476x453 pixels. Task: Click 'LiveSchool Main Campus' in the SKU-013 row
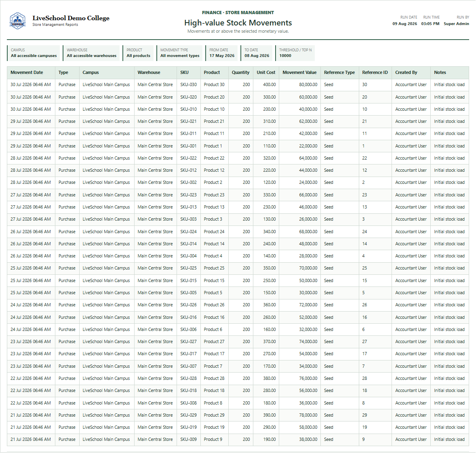pyautogui.click(x=106, y=207)
